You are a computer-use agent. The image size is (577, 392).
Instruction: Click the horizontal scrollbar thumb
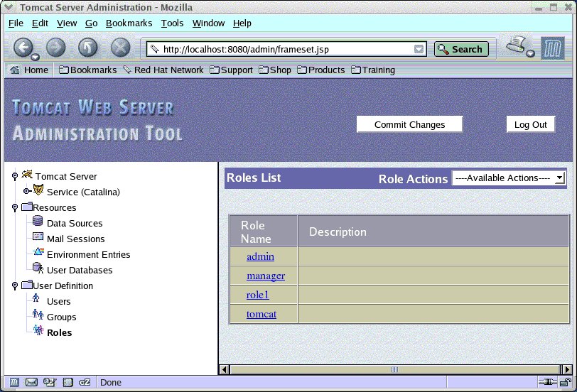click(x=395, y=369)
